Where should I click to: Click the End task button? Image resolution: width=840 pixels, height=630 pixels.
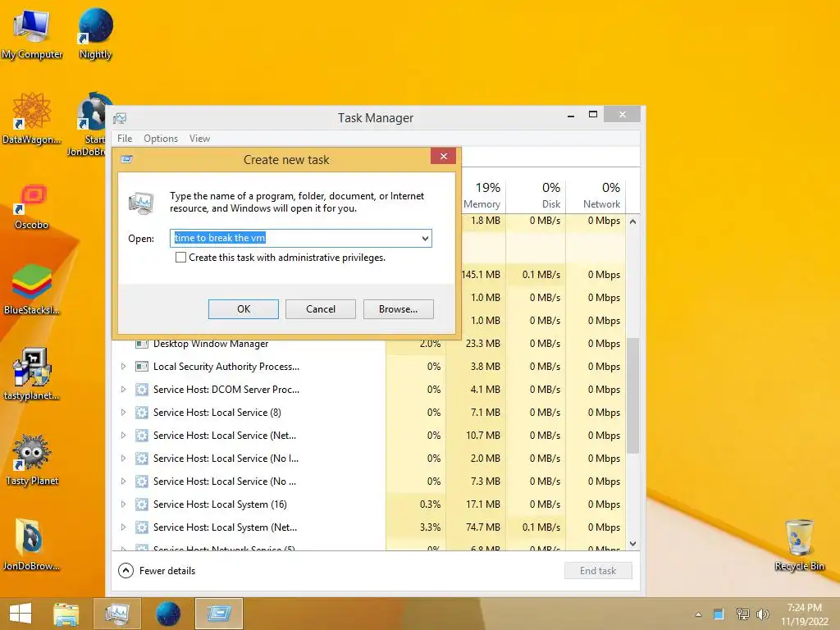(598, 571)
